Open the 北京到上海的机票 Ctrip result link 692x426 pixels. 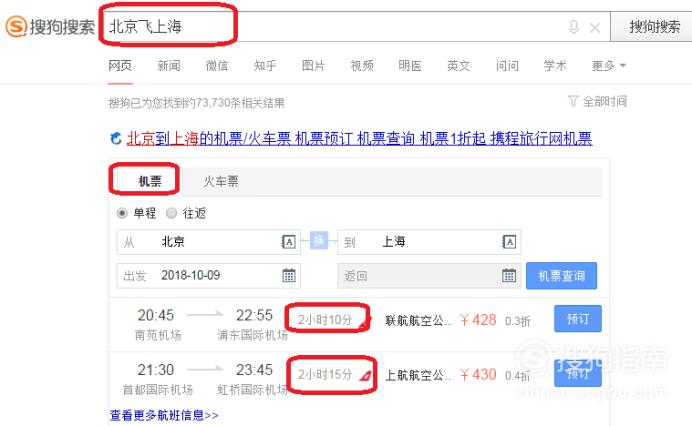359,139
